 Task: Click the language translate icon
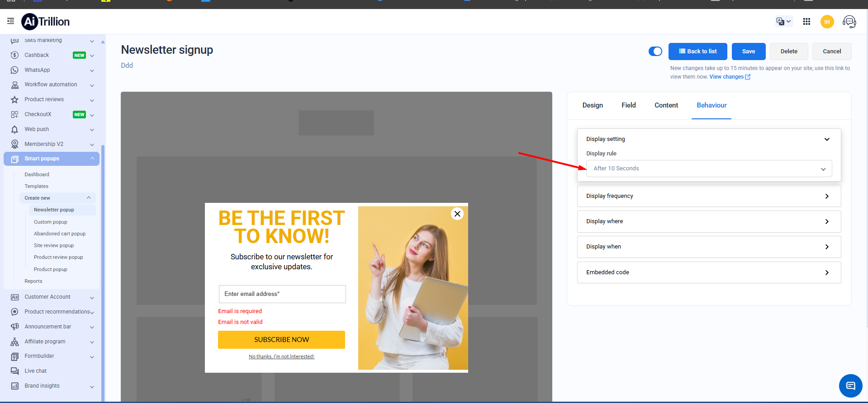(x=783, y=22)
